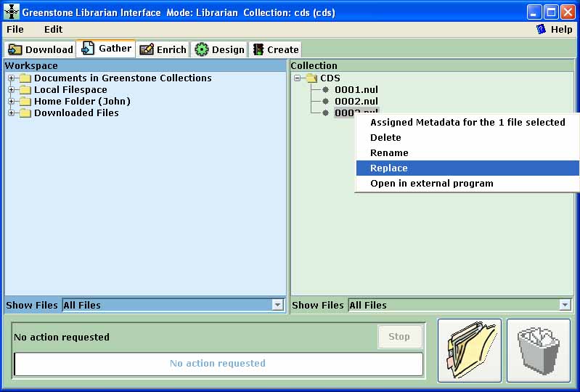Image resolution: width=580 pixels, height=392 pixels.
Task: Open Workspace Show Files dropdown
Action: 277,306
